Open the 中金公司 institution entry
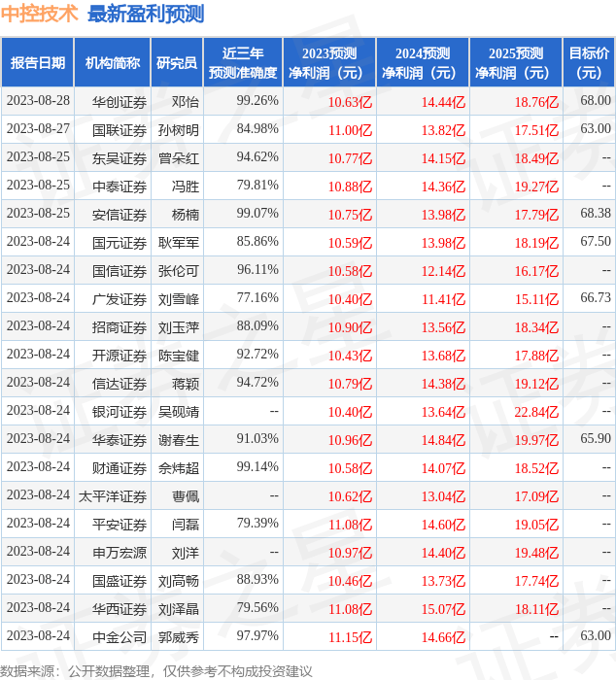The height and width of the screenshot is (680, 616). [120, 637]
